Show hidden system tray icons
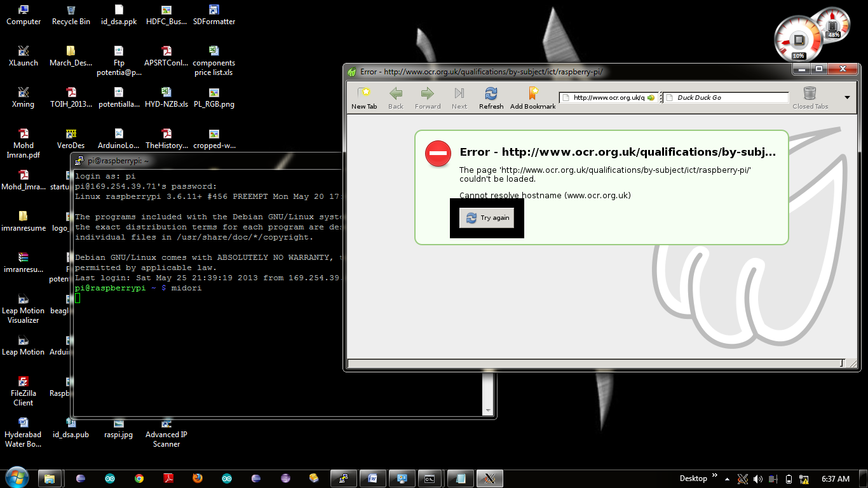 (728, 478)
